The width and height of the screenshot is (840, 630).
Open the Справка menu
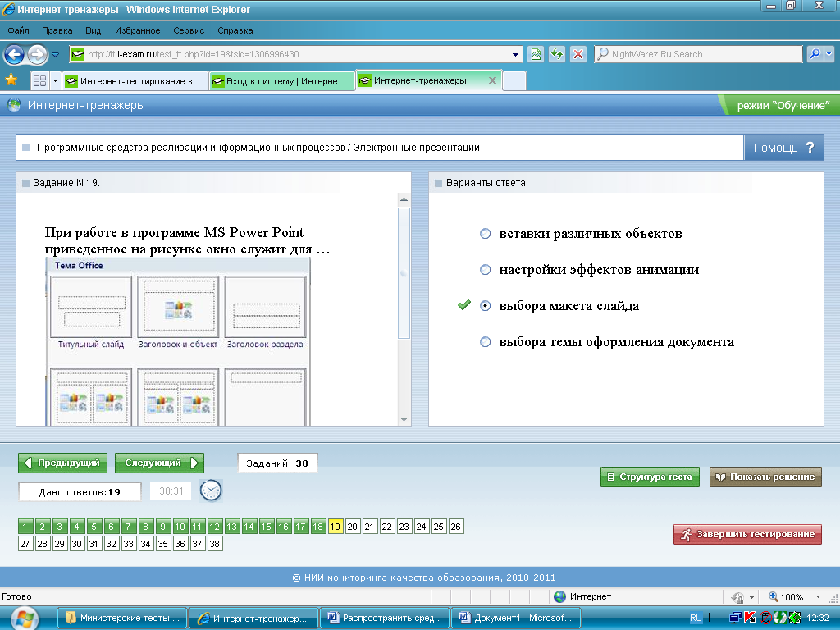point(235,30)
